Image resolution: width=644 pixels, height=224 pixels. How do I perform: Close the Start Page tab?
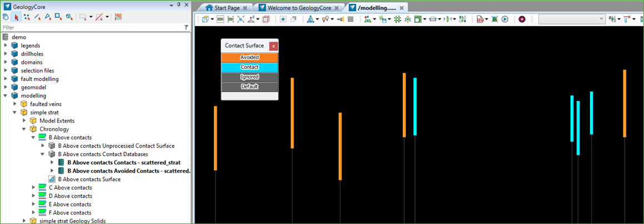click(x=245, y=8)
